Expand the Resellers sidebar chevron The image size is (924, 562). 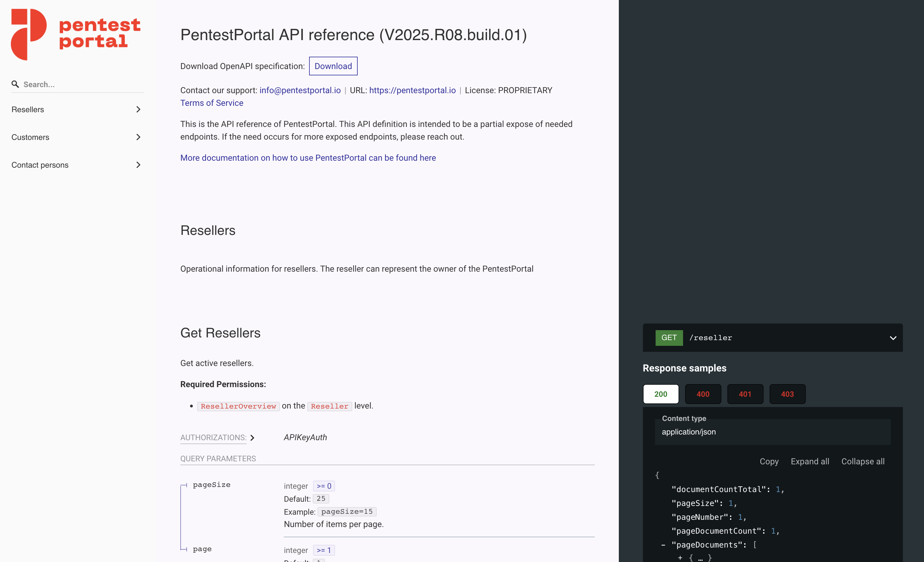(x=138, y=109)
